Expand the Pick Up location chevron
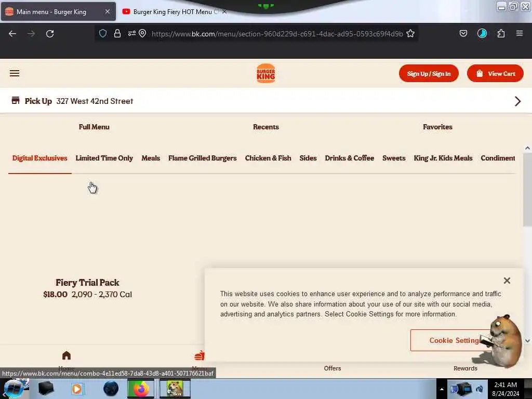The height and width of the screenshot is (399, 532). pyautogui.click(x=518, y=101)
